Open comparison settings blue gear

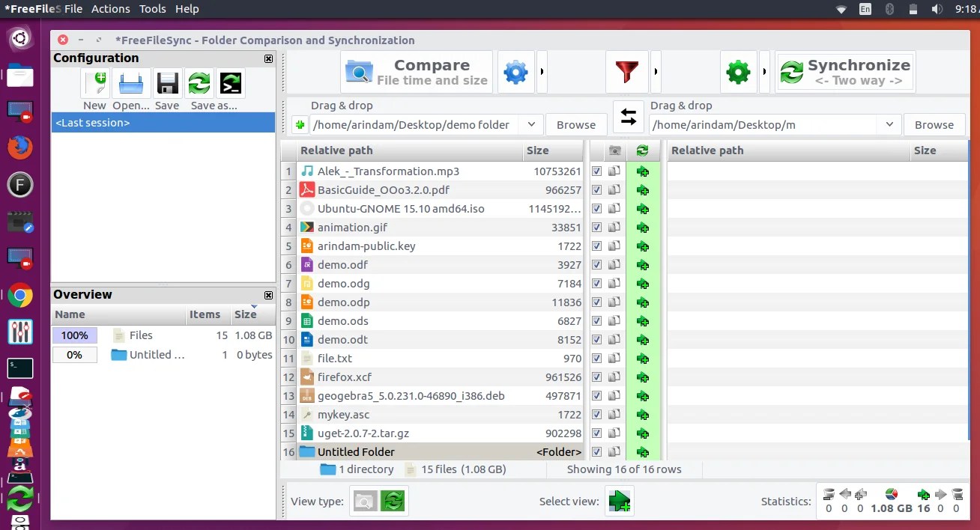[x=515, y=73]
